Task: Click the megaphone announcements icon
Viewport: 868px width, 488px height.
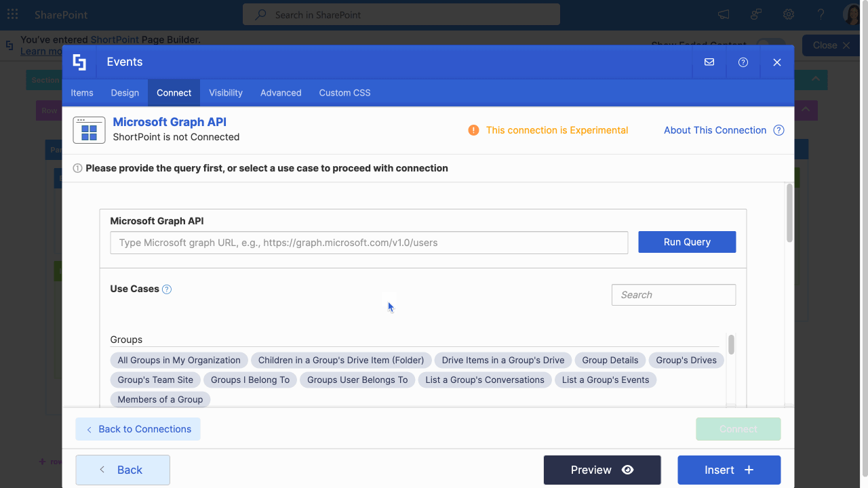Action: pos(724,14)
